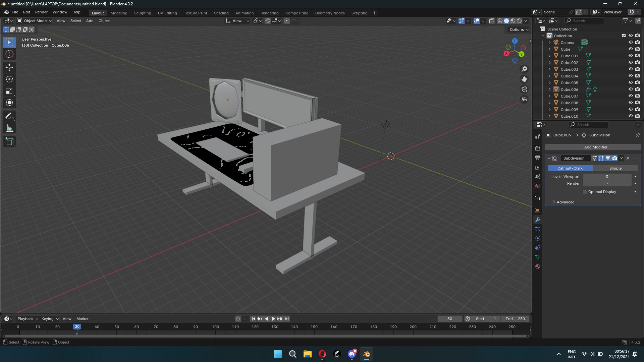644x362 pixels.
Task: Toggle the Optimal Display checkbox
Action: click(x=585, y=192)
